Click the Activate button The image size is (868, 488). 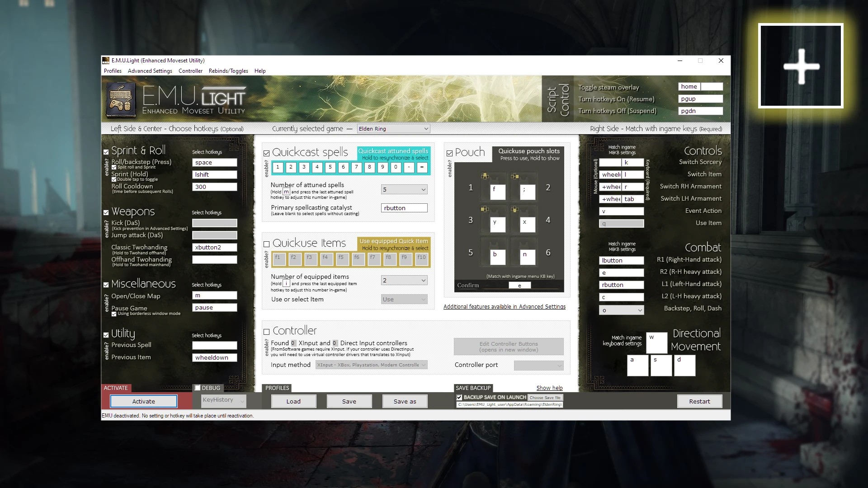pos(144,401)
